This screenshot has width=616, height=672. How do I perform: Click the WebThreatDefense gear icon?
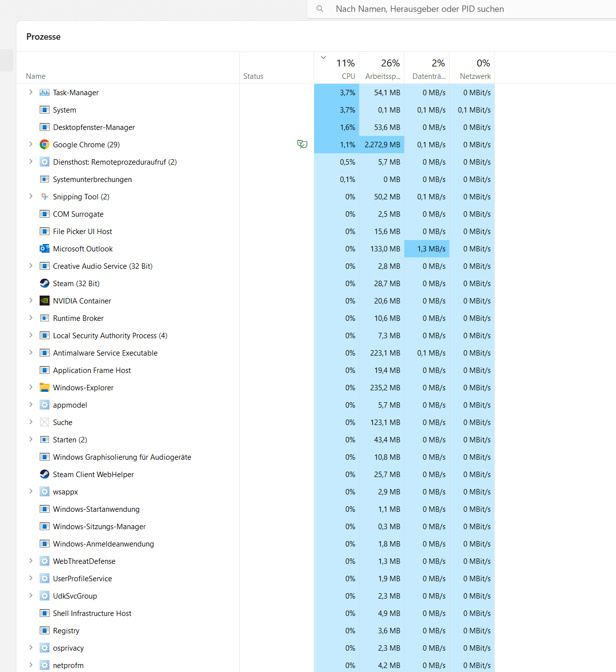[x=45, y=561]
